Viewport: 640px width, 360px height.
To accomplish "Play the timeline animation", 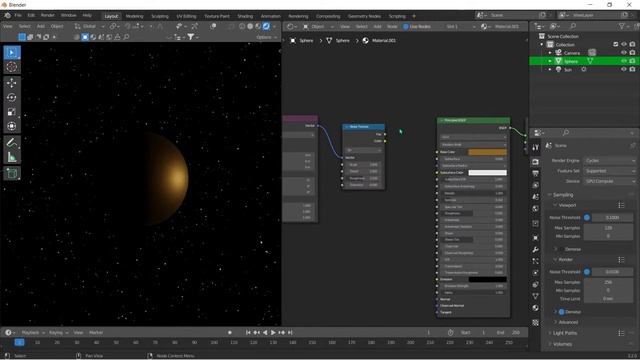I will pos(273,333).
